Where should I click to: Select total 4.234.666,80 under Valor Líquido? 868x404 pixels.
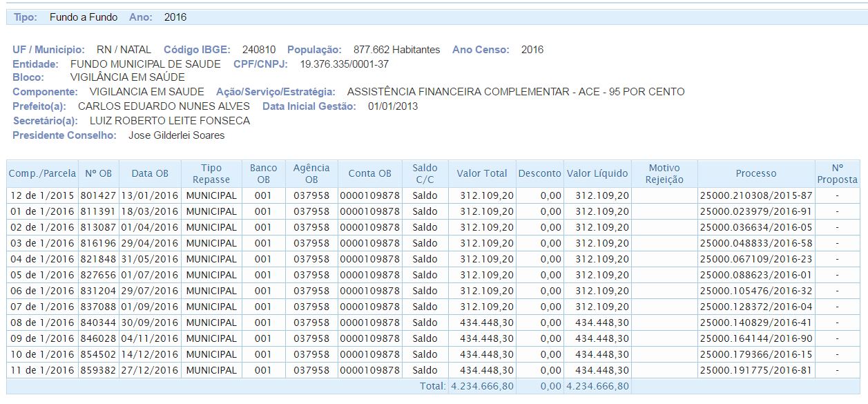click(x=598, y=386)
